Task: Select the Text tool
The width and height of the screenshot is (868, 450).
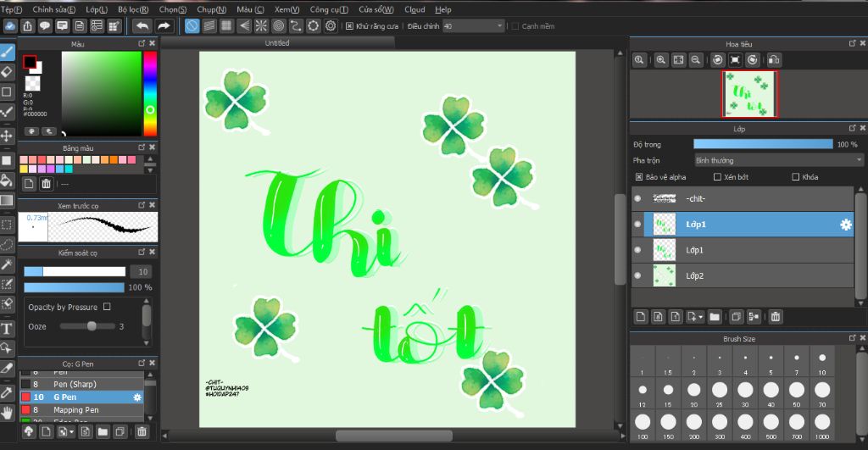Action: (7, 329)
